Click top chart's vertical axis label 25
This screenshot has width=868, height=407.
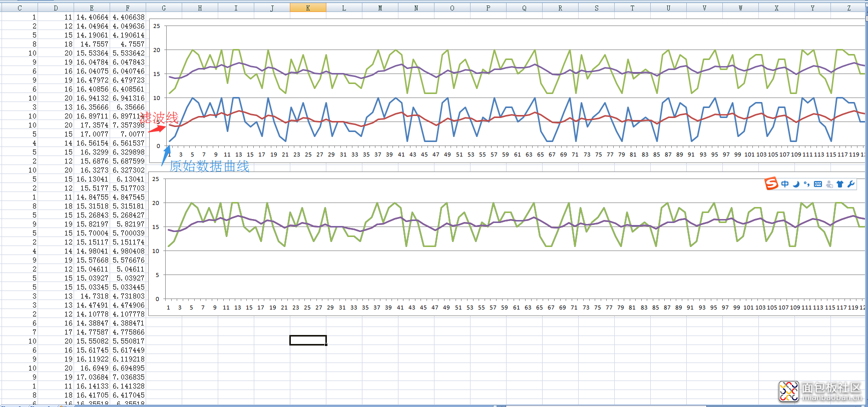(157, 26)
